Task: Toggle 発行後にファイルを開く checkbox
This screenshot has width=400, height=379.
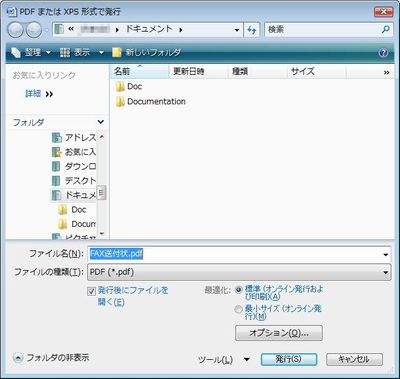Action: tap(91, 292)
